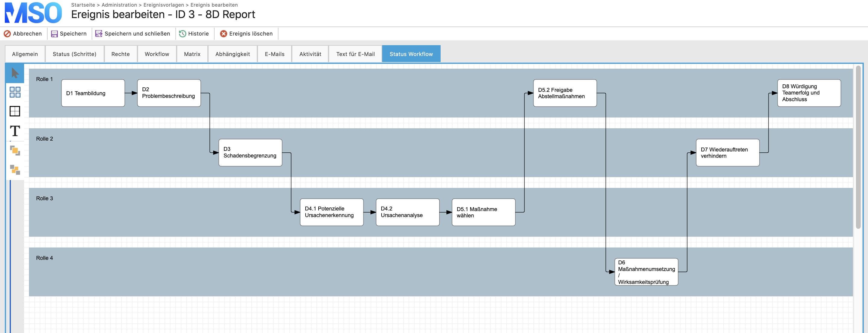Image resolution: width=868 pixels, height=333 pixels.
Task: Save with the Speichern button
Action: tap(69, 34)
